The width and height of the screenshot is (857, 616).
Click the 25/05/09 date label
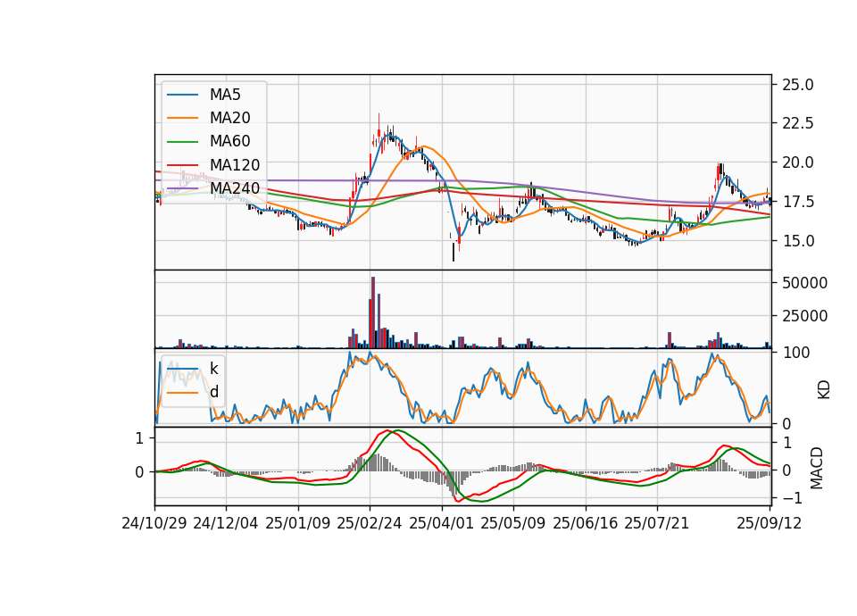pos(513,523)
